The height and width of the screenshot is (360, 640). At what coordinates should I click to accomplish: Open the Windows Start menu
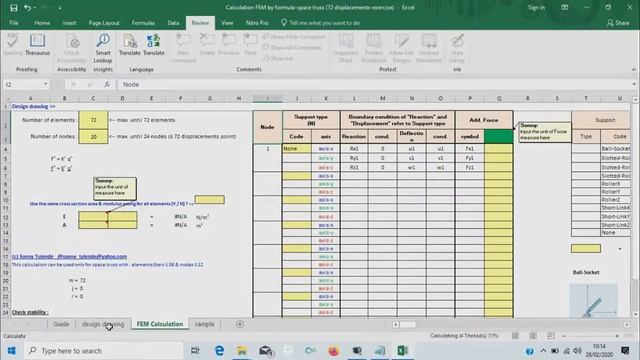pos(11,351)
